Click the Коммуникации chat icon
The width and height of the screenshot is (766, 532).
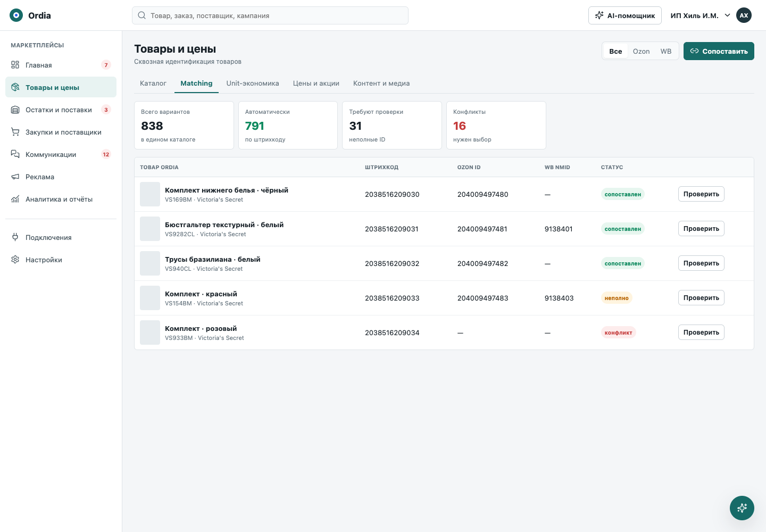(15, 154)
